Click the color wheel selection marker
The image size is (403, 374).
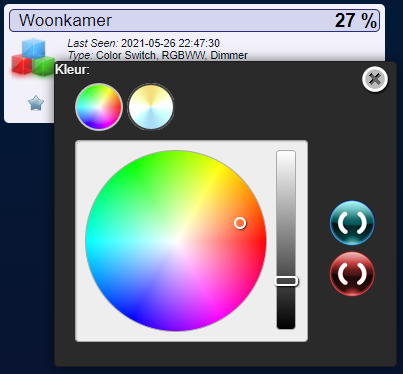click(x=240, y=223)
